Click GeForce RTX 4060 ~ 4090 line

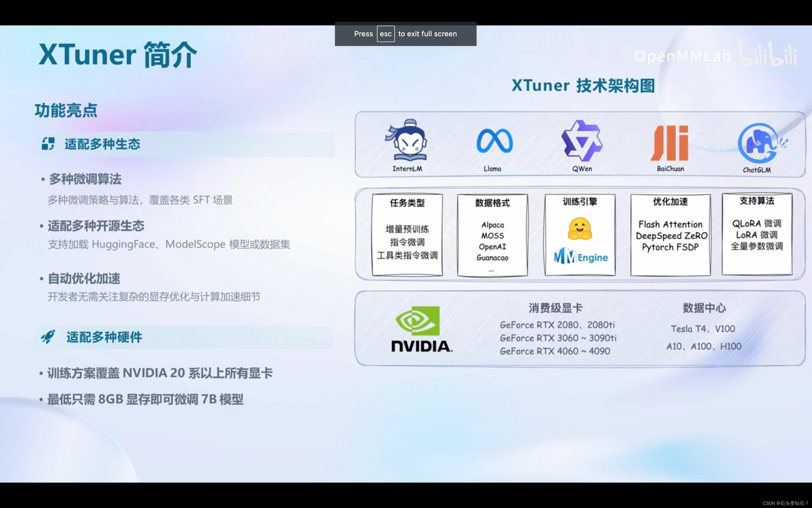[555, 351]
